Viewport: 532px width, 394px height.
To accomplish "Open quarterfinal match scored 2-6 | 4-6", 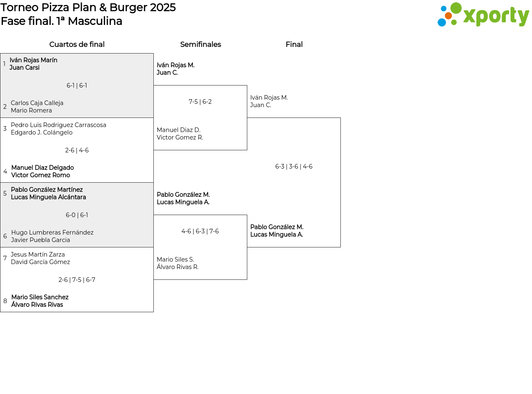I will [x=77, y=150].
